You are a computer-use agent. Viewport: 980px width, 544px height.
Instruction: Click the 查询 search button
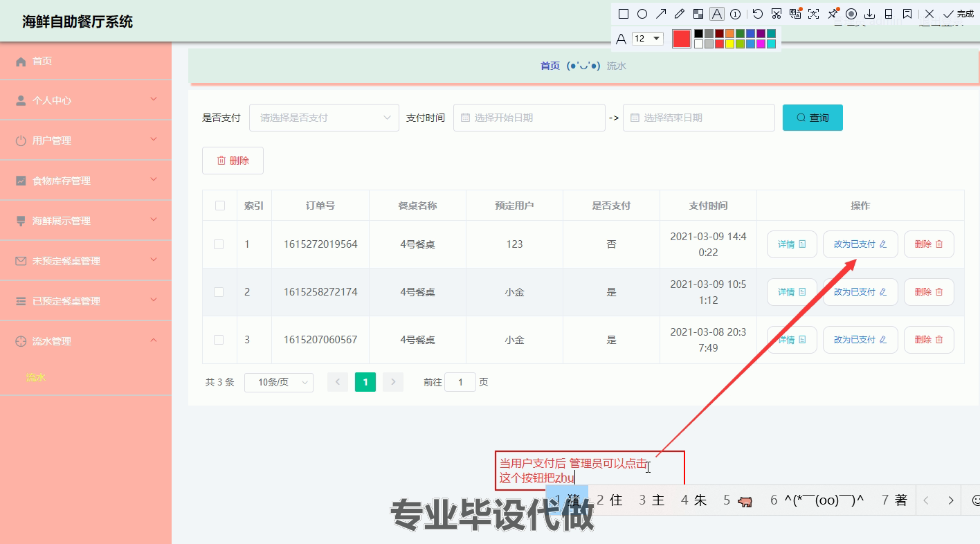coord(813,118)
